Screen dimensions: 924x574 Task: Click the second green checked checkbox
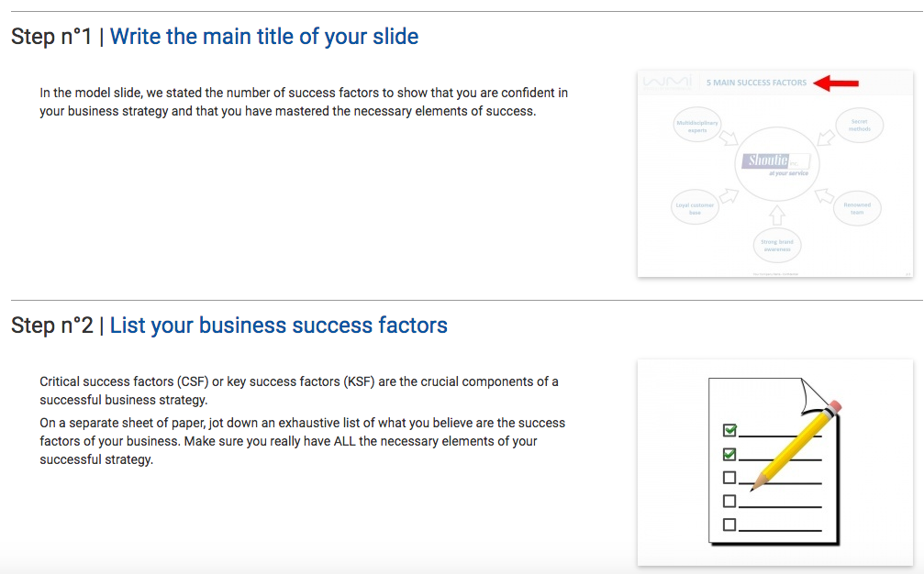tap(729, 454)
